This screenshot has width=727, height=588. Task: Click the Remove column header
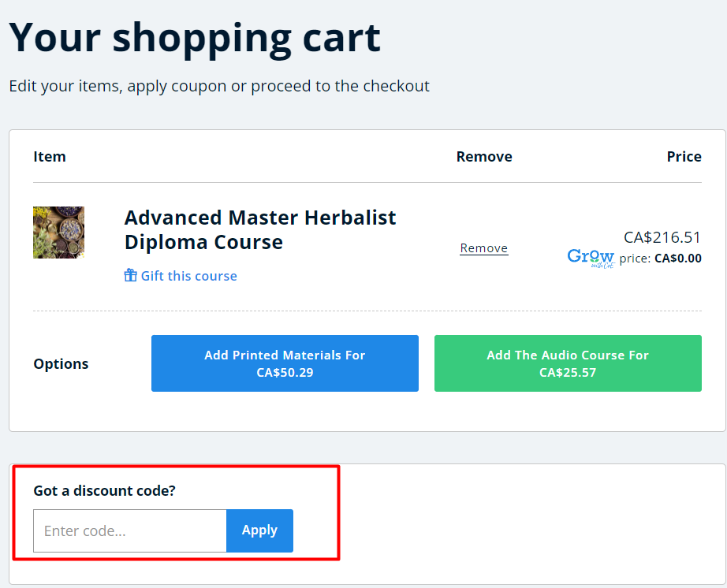tap(484, 157)
